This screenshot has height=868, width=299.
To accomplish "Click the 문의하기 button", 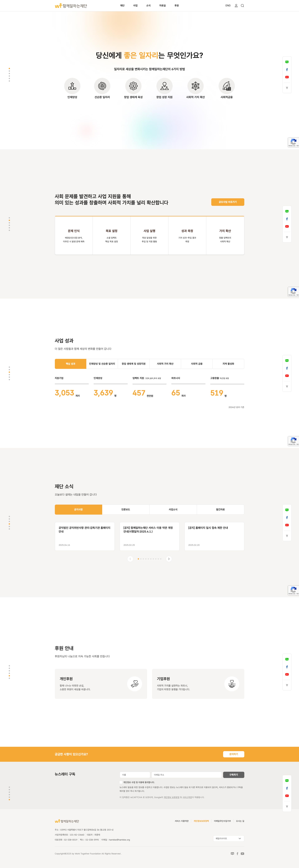I will [x=233, y=754].
